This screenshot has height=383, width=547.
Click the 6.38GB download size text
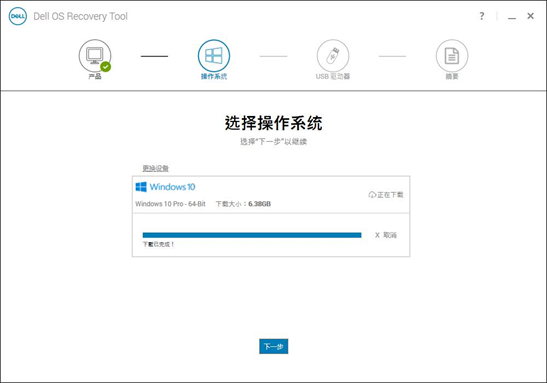(x=260, y=204)
